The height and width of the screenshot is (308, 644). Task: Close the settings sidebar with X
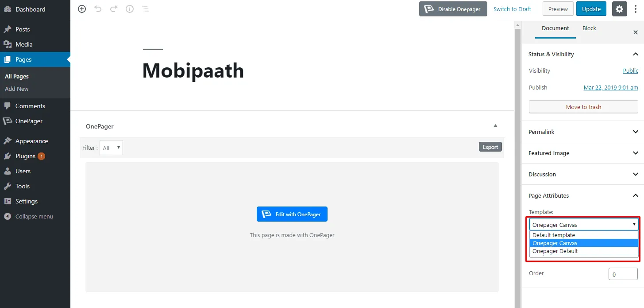point(636,32)
